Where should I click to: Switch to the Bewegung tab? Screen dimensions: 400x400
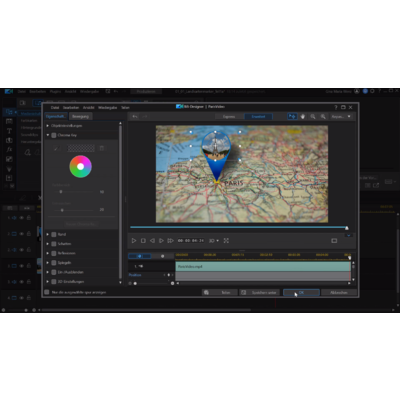point(80,116)
